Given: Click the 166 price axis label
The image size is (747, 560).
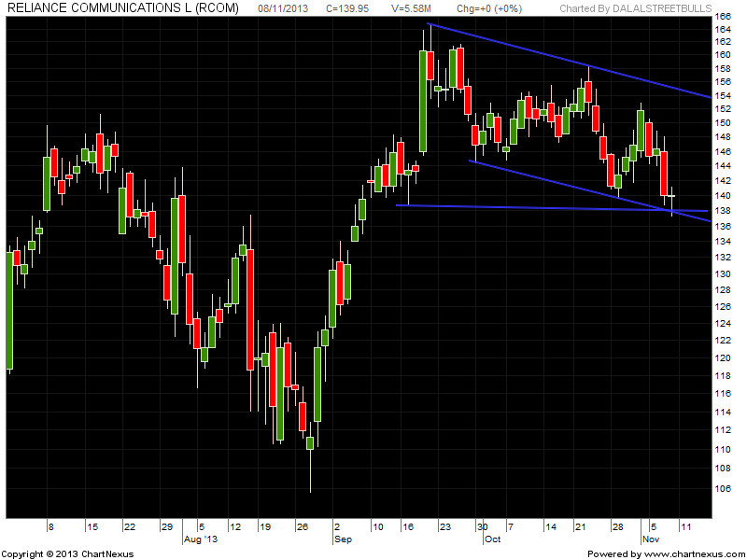Looking at the screenshot, I should [x=723, y=17].
